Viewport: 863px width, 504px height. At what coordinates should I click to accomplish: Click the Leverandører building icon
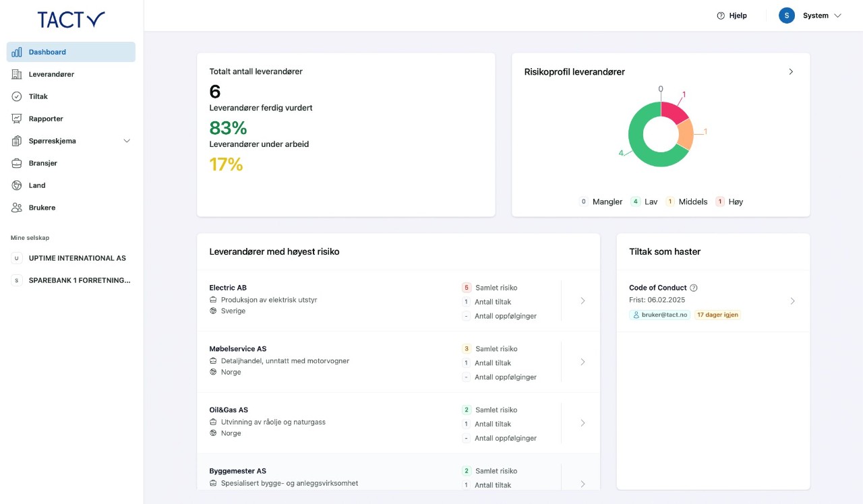pyautogui.click(x=17, y=74)
